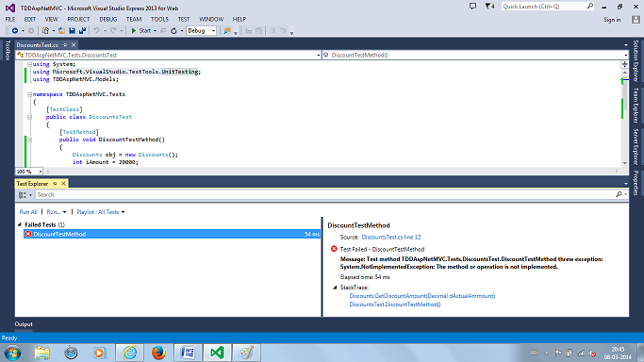Click the Redo arrow icon
This screenshot has width=644, height=362.
point(113,31)
